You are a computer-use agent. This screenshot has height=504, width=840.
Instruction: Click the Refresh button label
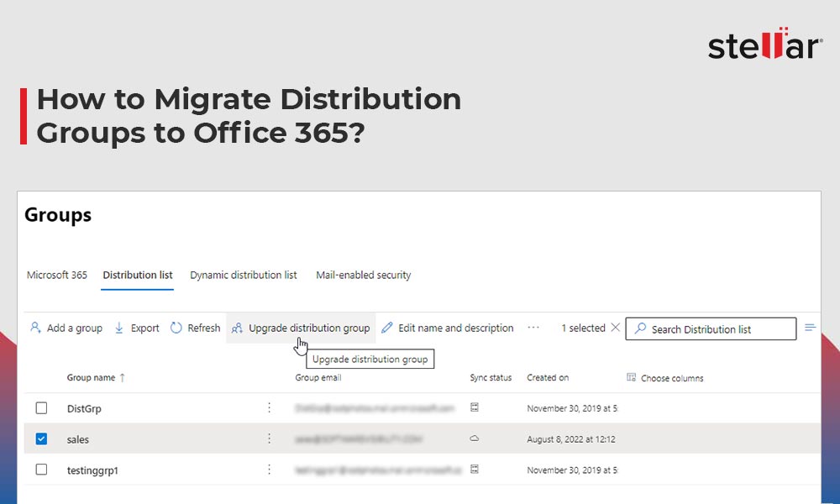click(203, 328)
